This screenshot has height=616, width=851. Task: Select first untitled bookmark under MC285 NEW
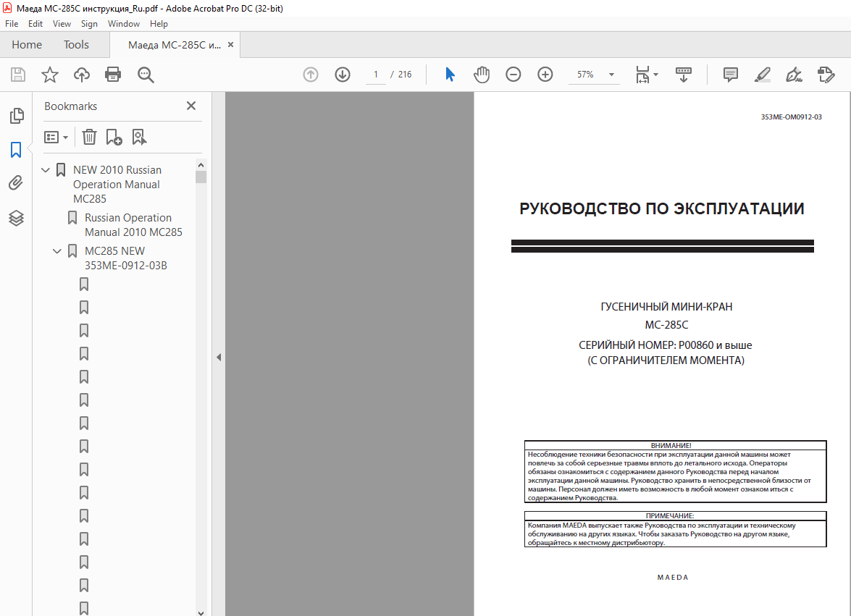(84, 284)
